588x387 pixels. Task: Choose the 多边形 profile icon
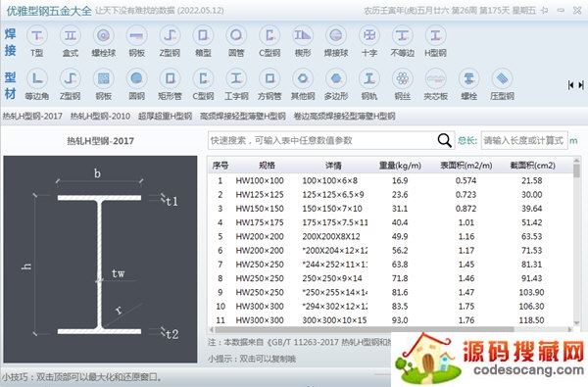[336, 78]
